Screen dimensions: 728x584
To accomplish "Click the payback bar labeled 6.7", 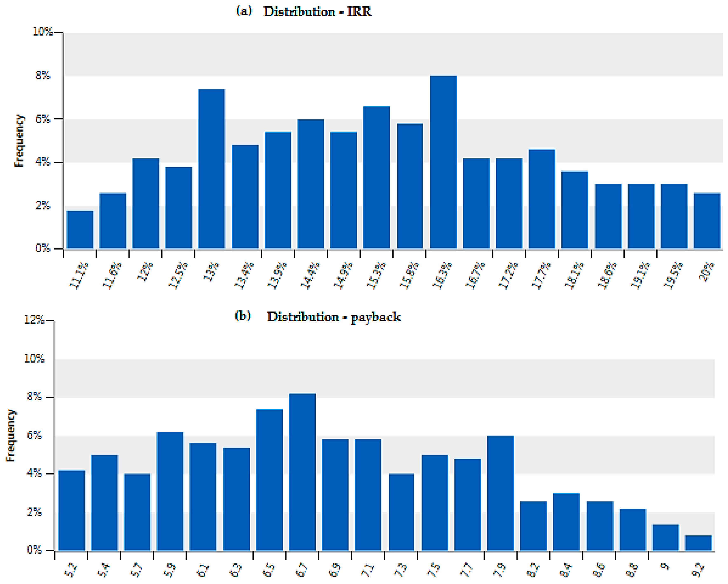I will click(x=302, y=472).
